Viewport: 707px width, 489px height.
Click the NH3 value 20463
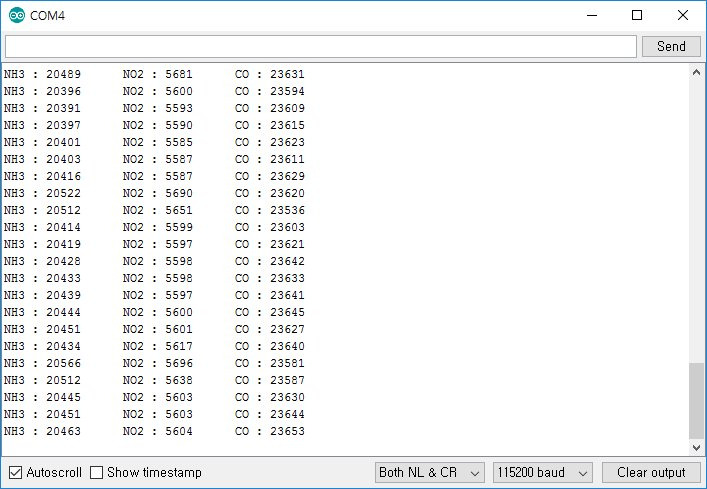(64, 431)
